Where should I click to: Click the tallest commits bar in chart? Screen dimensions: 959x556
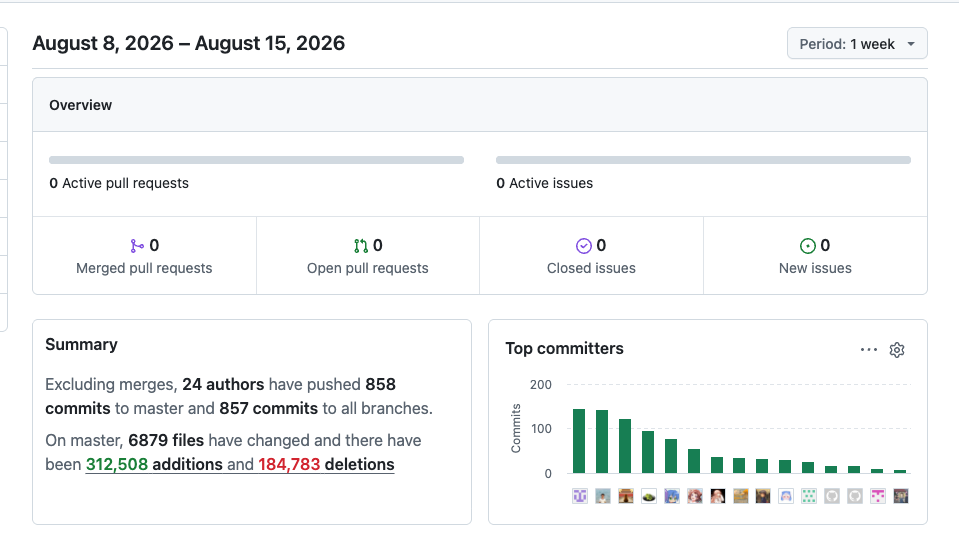pyautogui.click(x=579, y=441)
